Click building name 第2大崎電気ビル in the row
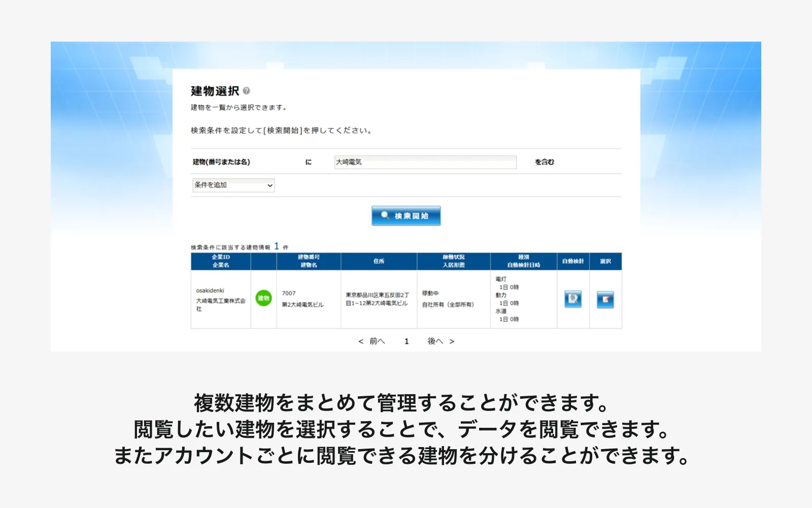This screenshot has height=508, width=812. pos(303,305)
